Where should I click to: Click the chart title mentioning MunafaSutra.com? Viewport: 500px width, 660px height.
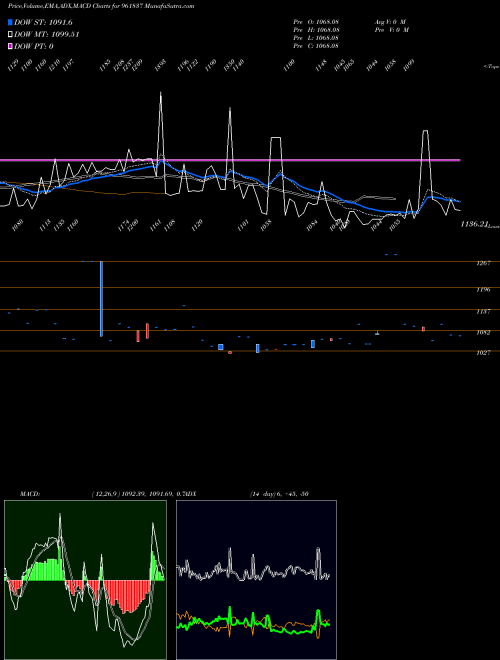click(101, 6)
